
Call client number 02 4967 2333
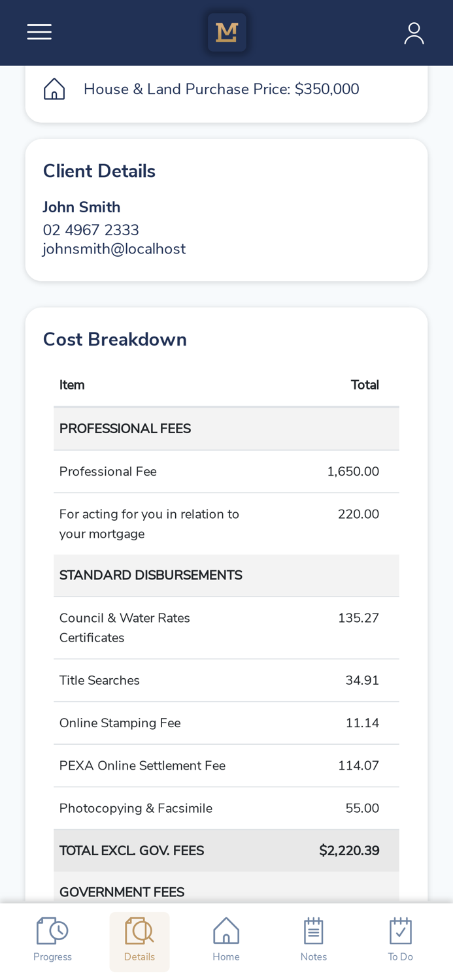pos(91,230)
